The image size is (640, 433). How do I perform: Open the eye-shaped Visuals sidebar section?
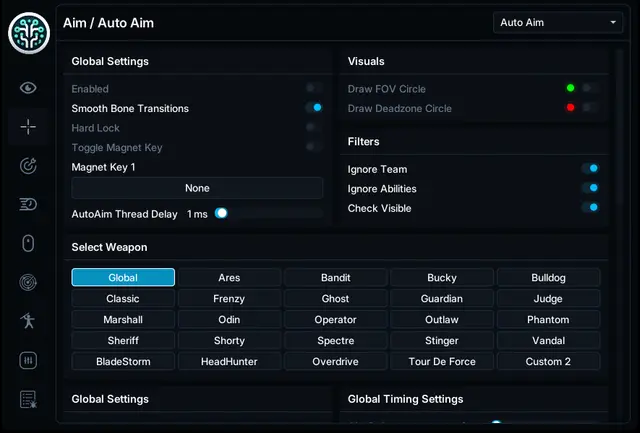pyautogui.click(x=28, y=88)
